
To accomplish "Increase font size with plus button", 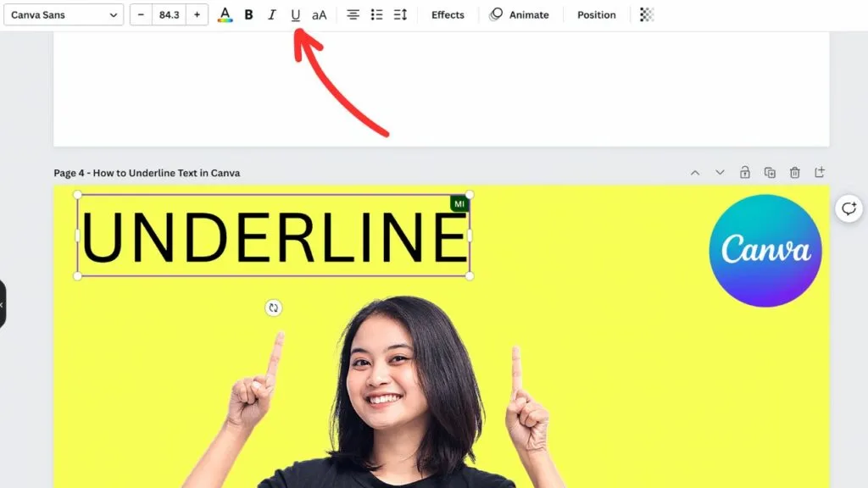I will point(197,15).
